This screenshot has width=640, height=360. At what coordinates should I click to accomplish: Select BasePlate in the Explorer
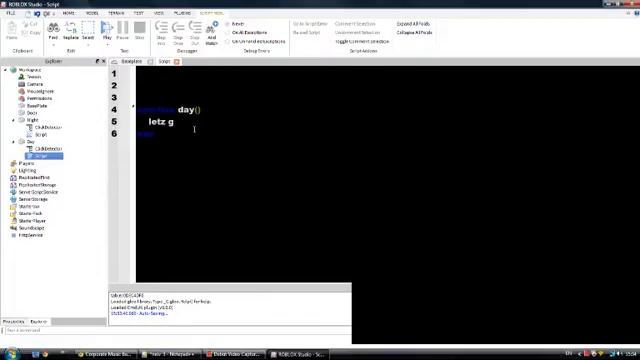[37, 106]
